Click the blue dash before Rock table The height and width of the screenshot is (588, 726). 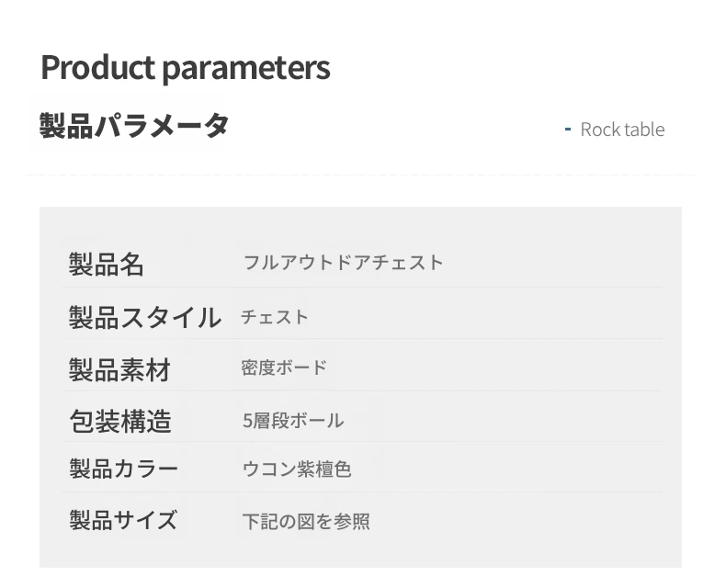[x=568, y=130]
